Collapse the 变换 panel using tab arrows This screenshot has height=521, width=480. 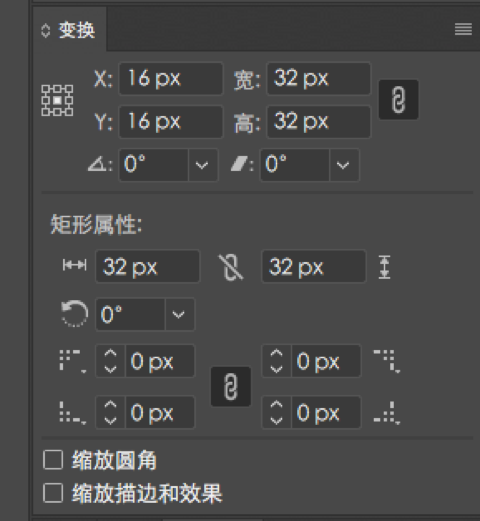(x=45, y=31)
